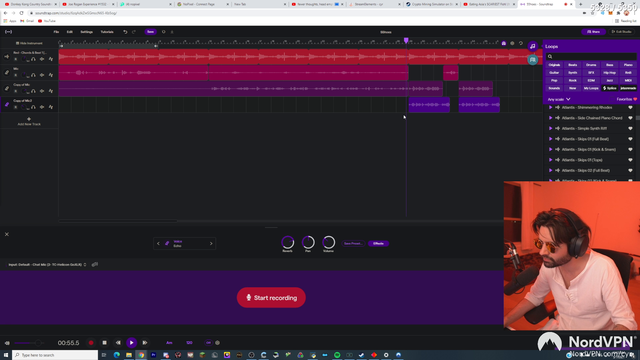Image resolution: width=640 pixels, height=360 pixels.
Task: Click the Pan knob
Action: [308, 242]
